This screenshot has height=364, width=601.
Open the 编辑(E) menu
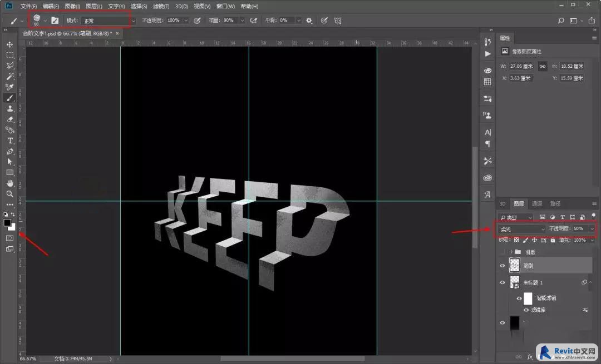click(51, 6)
